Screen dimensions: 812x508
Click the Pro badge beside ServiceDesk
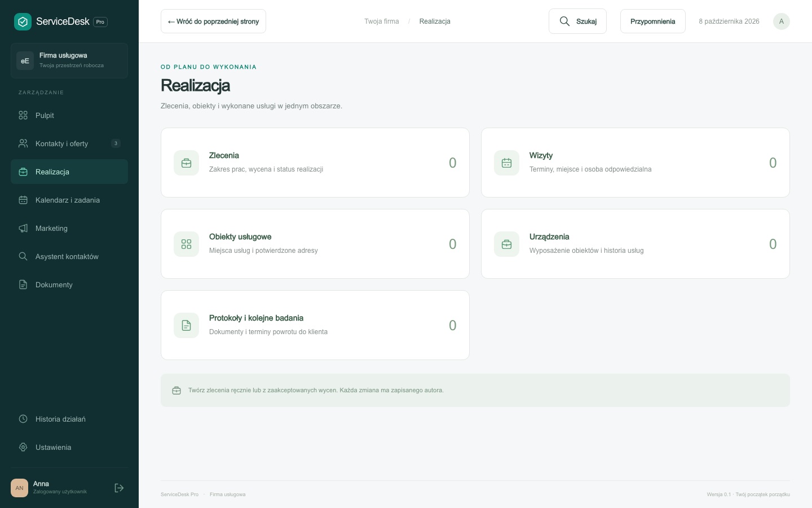(x=100, y=22)
